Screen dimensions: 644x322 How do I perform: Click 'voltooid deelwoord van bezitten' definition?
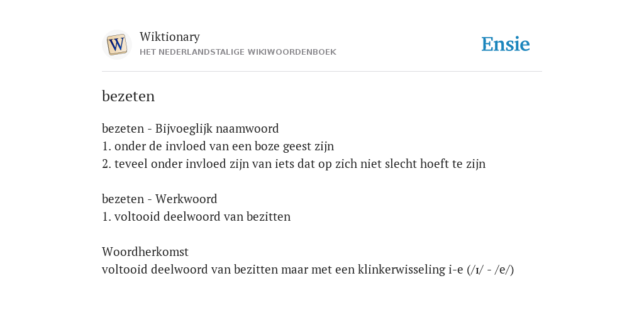(196, 216)
